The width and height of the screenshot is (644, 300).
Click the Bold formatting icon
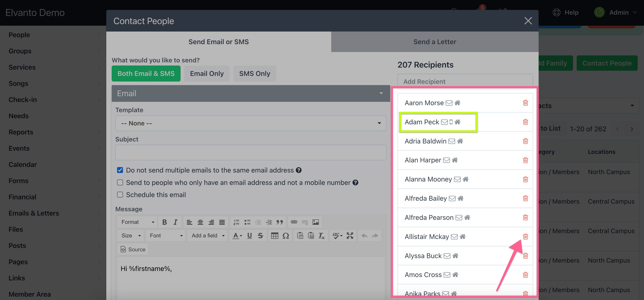coord(164,222)
